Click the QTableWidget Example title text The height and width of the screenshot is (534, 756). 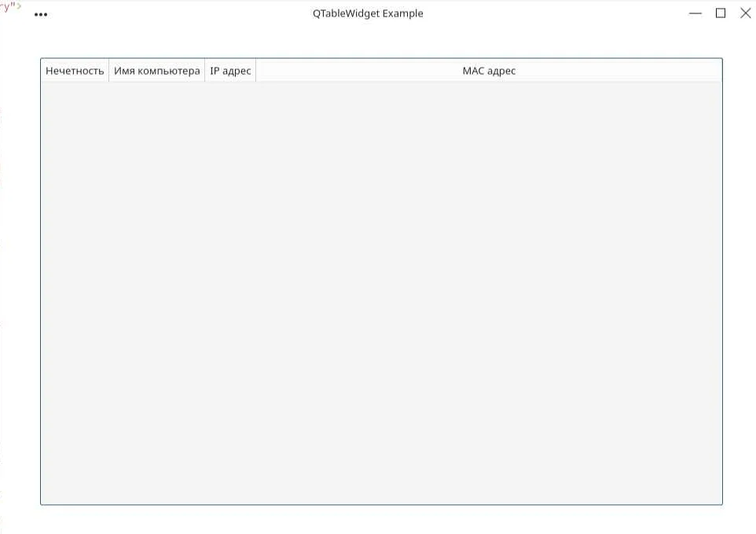[367, 13]
